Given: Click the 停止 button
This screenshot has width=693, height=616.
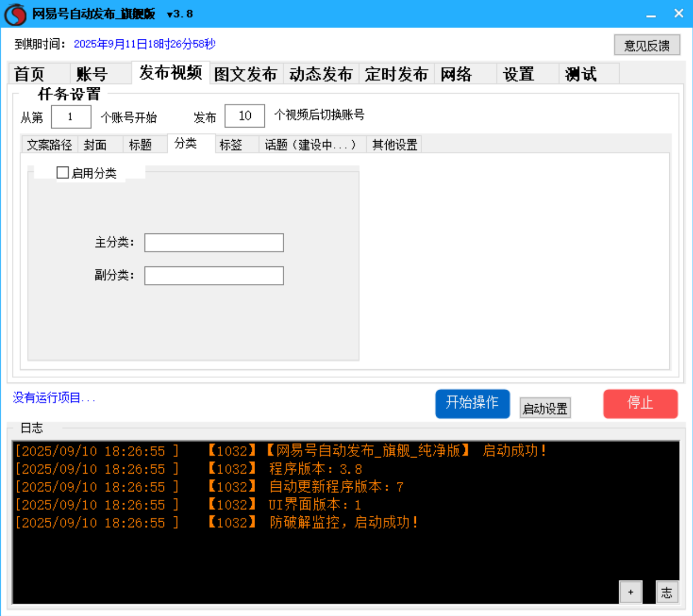Looking at the screenshot, I should [641, 404].
